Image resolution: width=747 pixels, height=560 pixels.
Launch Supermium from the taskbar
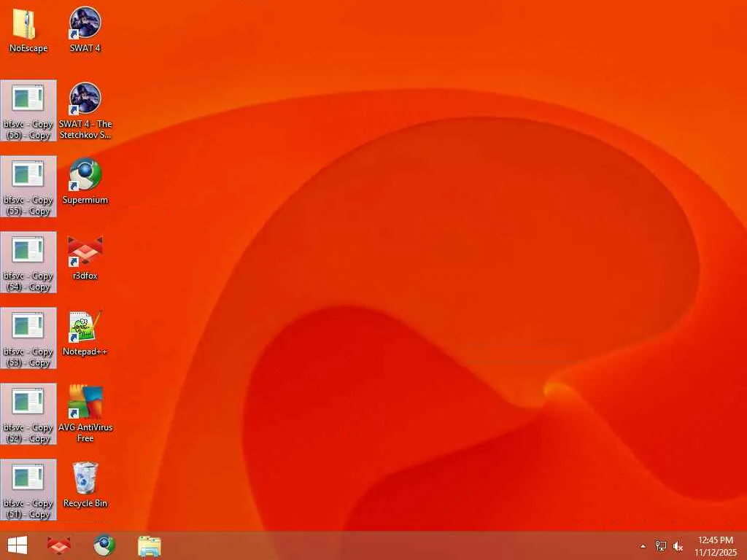pyautogui.click(x=104, y=545)
